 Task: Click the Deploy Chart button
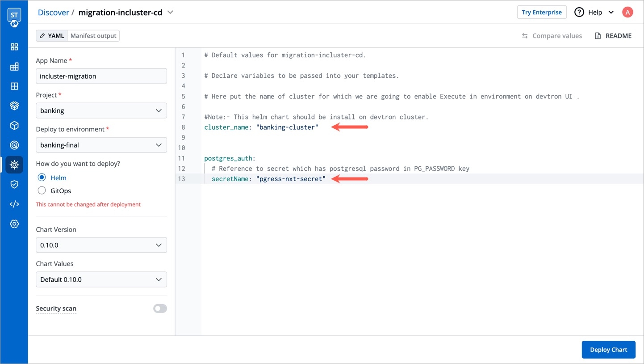[608, 350]
